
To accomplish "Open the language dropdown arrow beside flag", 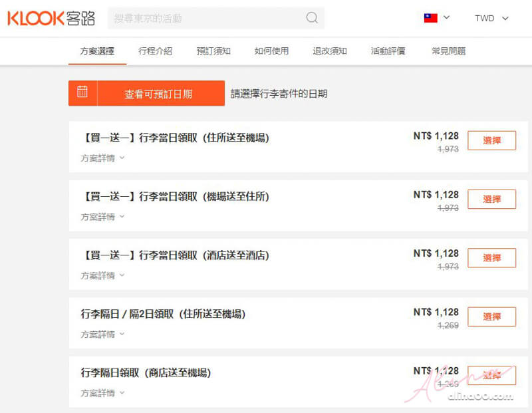I will [446, 17].
